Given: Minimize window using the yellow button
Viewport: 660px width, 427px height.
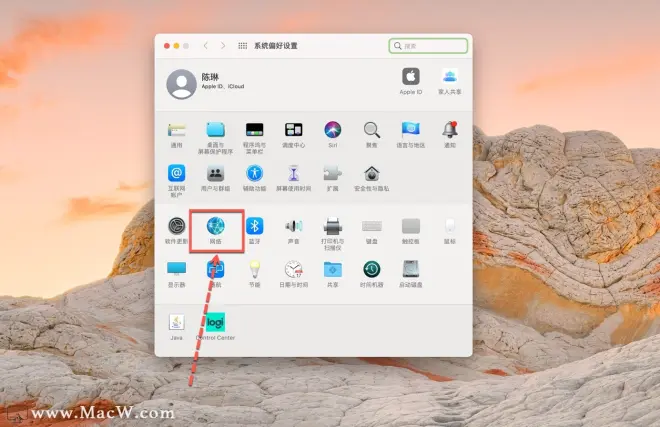Looking at the screenshot, I should pos(176,46).
